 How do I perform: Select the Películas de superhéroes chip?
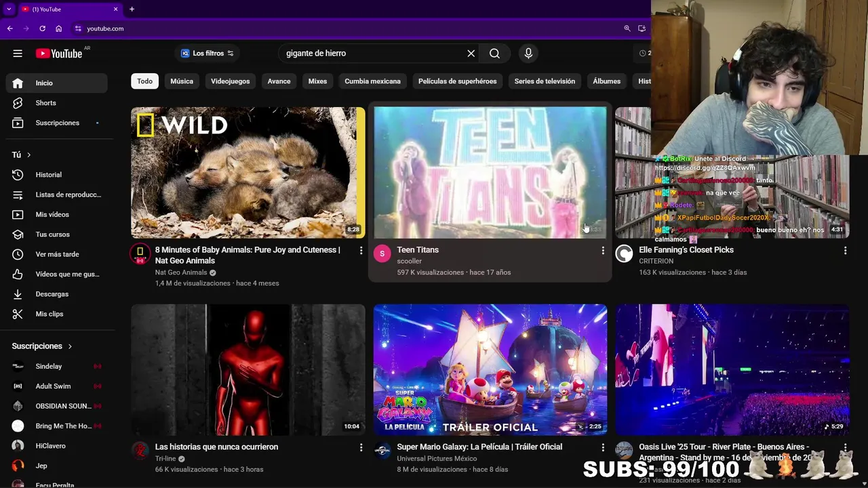457,81
